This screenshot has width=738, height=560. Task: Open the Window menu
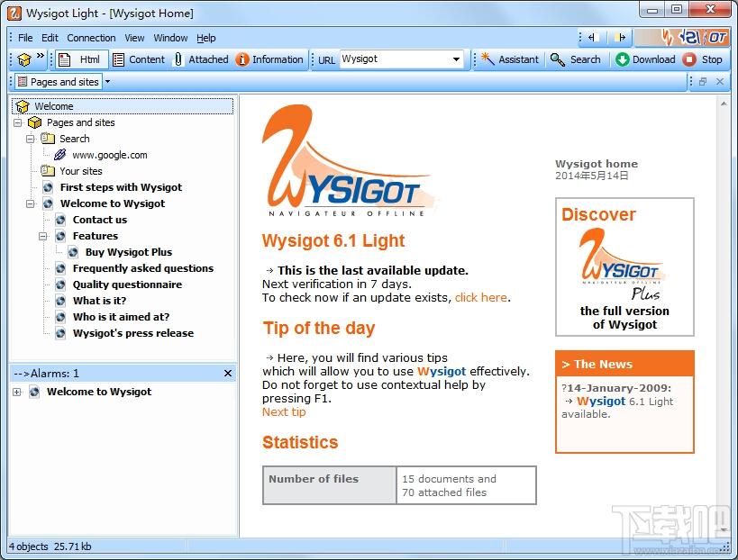click(x=170, y=38)
